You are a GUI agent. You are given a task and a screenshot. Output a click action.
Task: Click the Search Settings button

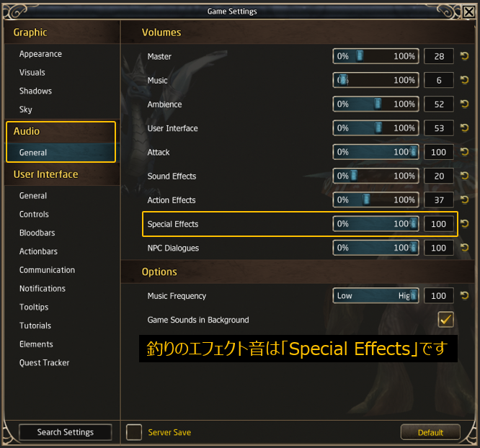tap(65, 432)
